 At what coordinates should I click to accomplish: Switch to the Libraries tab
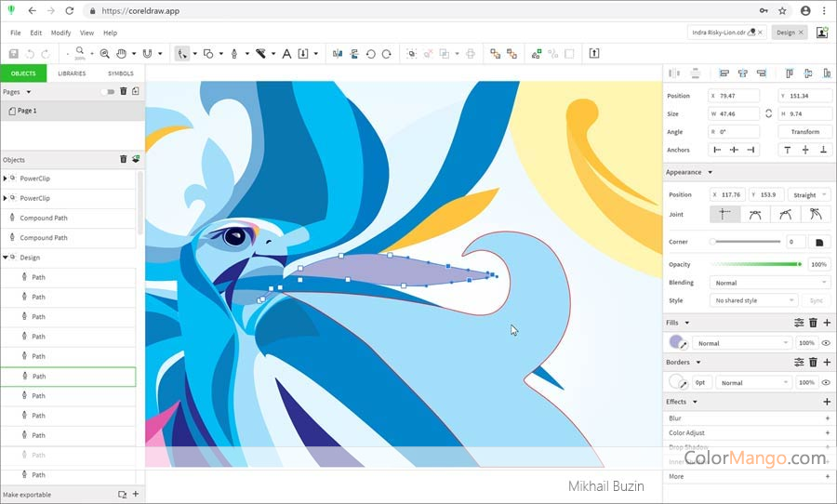point(72,73)
